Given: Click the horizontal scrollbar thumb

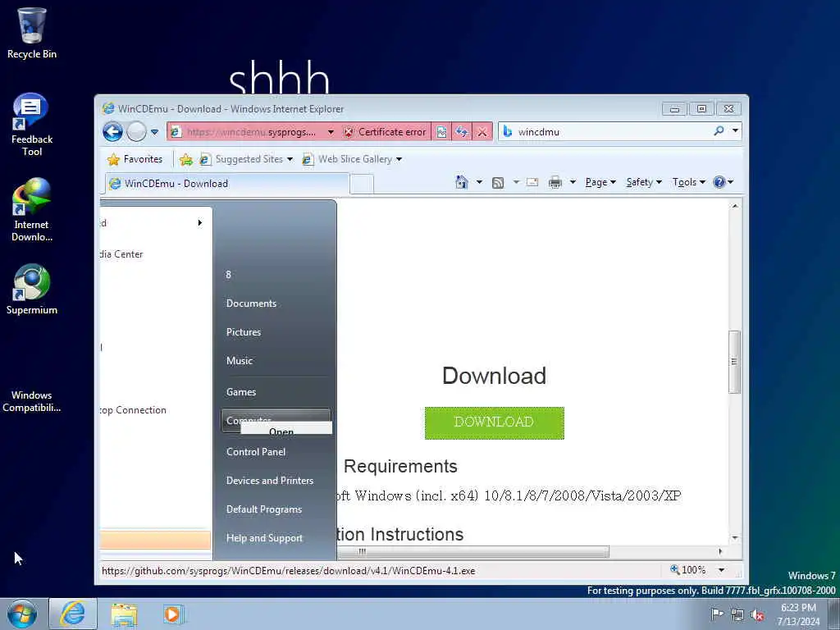Looking at the screenshot, I should [x=473, y=552].
